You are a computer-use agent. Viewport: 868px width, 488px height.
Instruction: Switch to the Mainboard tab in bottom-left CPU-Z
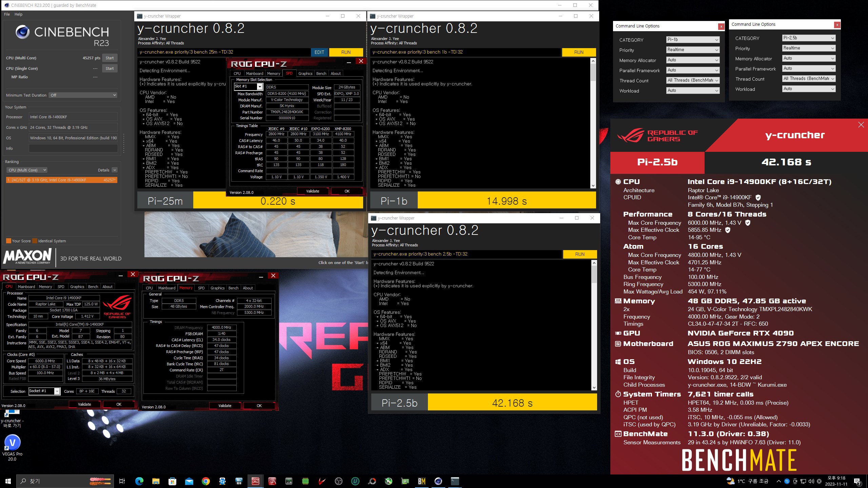pos(26,287)
